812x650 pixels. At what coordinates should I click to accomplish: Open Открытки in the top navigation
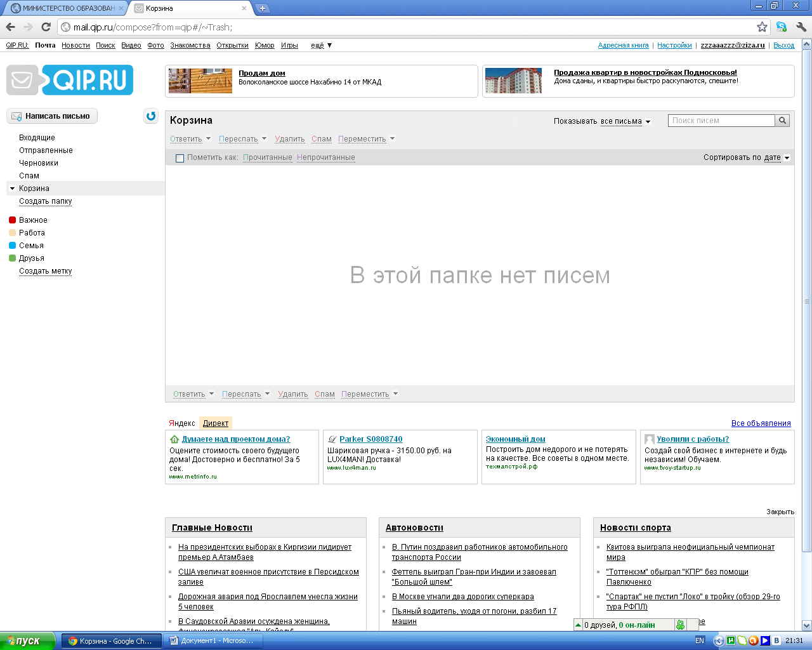click(x=232, y=45)
